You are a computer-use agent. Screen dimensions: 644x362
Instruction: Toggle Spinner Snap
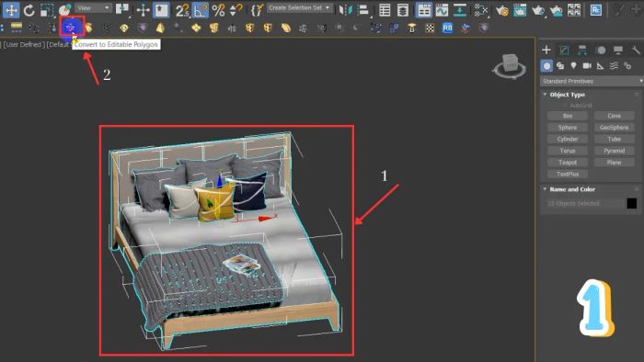tap(236, 10)
